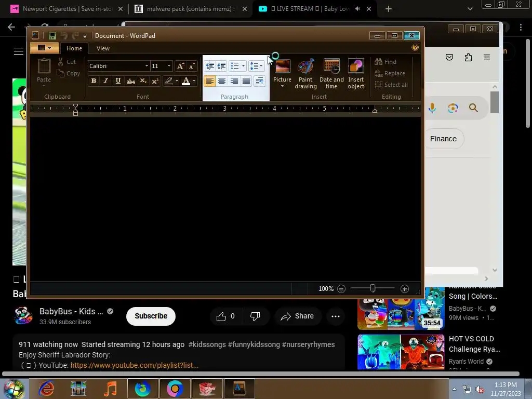This screenshot has height=399, width=532.
Task: Click inside the WordPad document area
Action: [225, 199]
